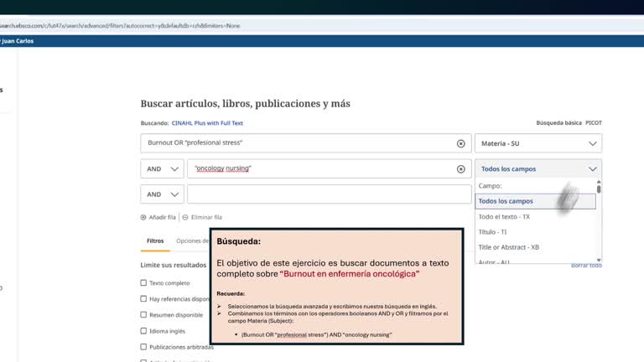The image size is (644, 362).
Task: Tick the Idioma inglés checkbox
Action: click(x=143, y=331)
